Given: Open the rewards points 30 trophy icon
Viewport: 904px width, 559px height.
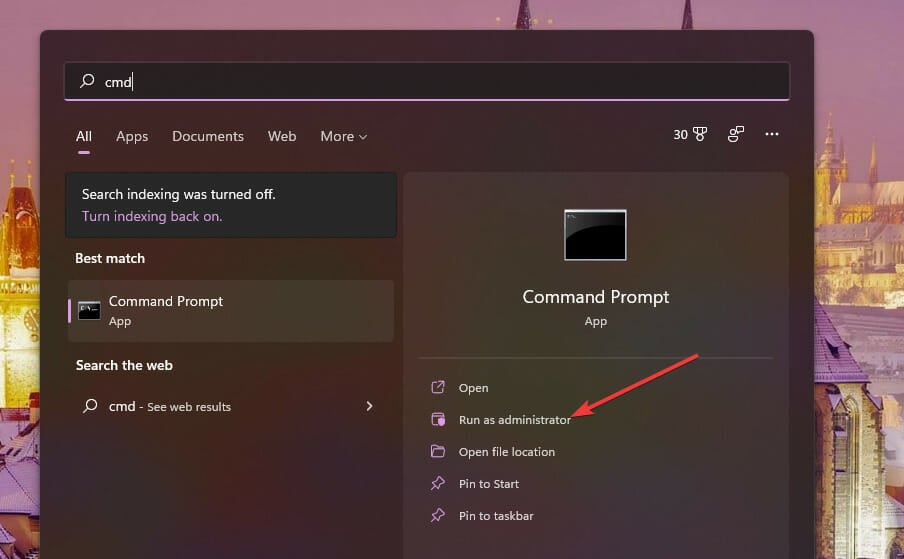Looking at the screenshot, I should click(x=690, y=134).
